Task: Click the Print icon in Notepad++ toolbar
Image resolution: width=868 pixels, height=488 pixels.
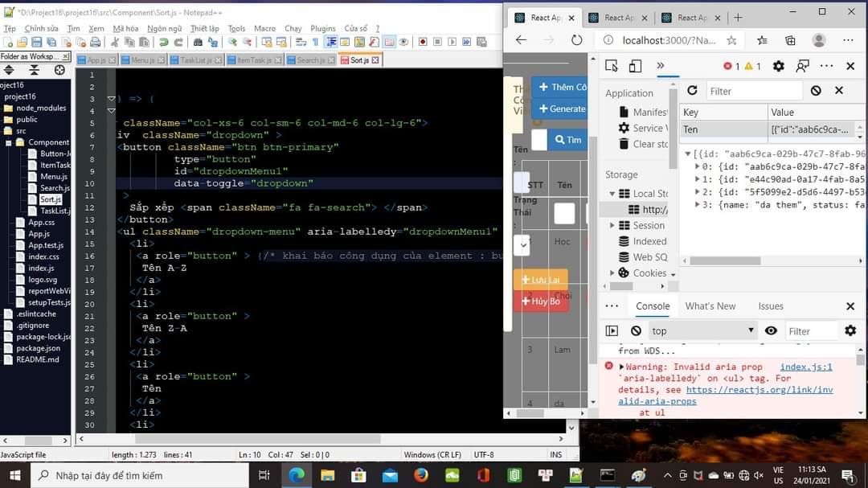Action: [x=93, y=43]
